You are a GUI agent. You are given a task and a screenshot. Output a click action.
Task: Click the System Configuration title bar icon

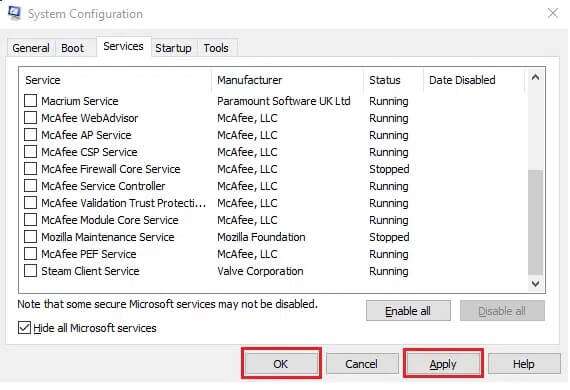click(x=15, y=13)
